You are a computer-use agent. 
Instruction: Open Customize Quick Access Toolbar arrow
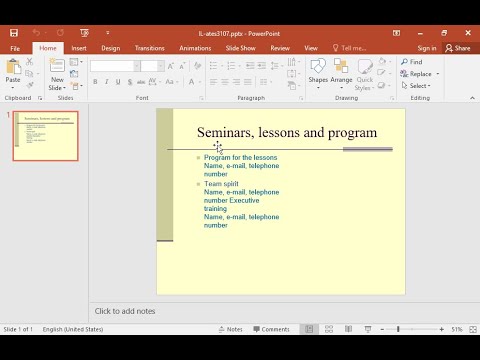pyautogui.click(x=108, y=33)
